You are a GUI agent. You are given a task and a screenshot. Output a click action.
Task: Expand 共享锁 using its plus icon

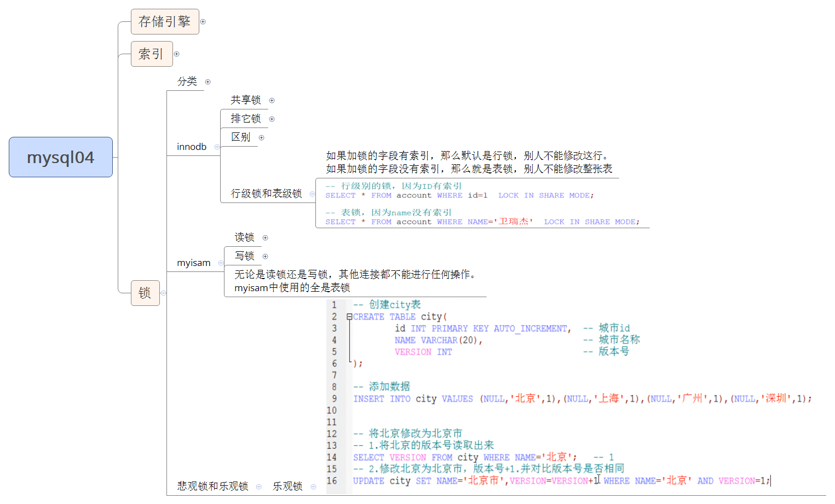(x=272, y=101)
